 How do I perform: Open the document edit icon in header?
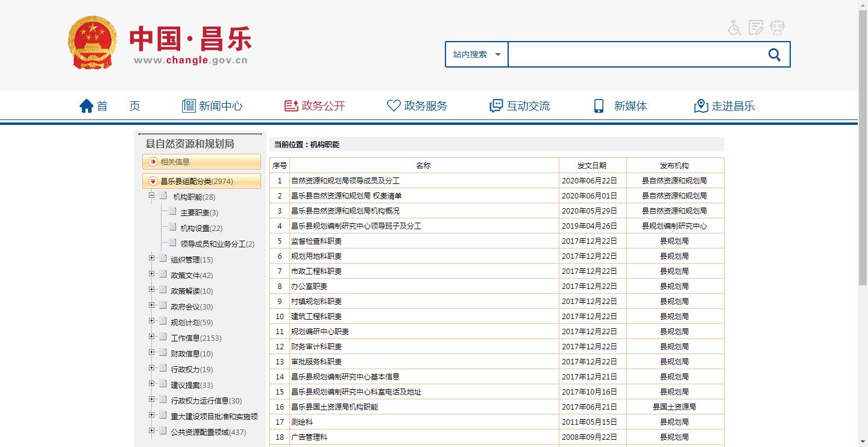(756, 28)
